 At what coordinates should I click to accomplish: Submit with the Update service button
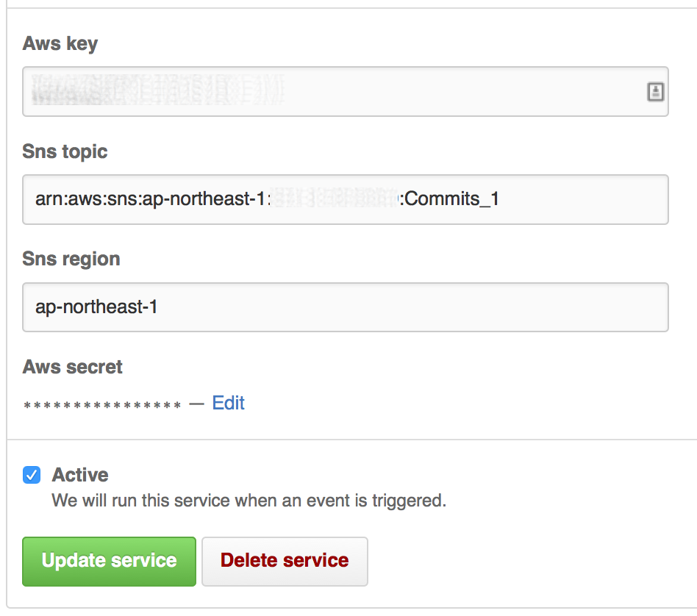(110, 562)
